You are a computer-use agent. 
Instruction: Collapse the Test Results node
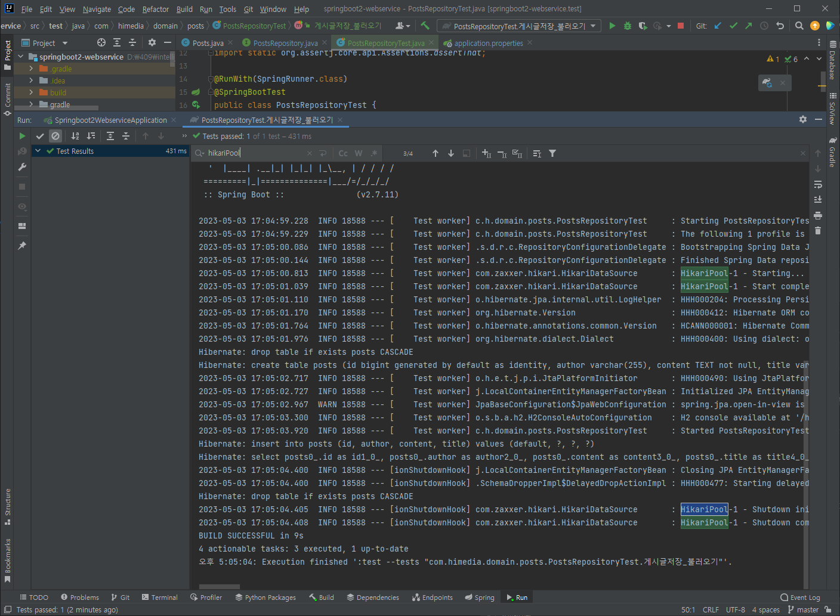click(38, 151)
